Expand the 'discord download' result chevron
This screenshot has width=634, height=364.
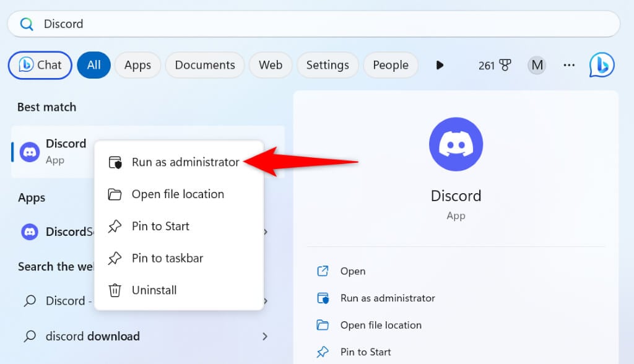tap(265, 336)
